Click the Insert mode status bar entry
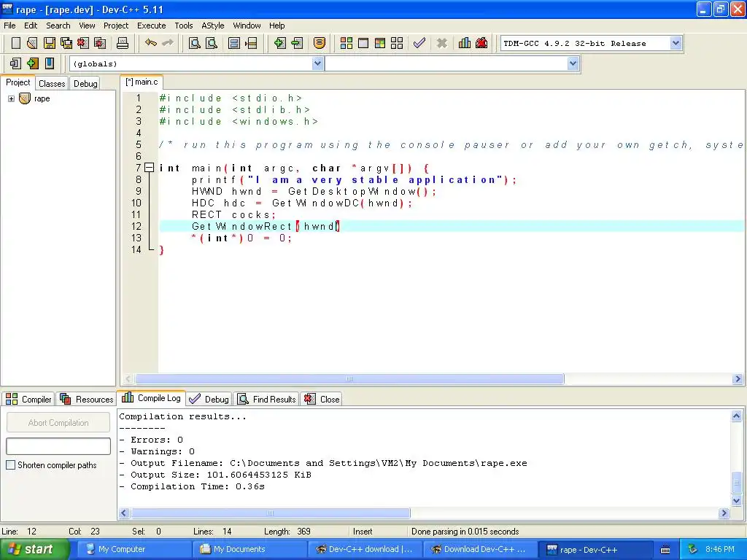The width and height of the screenshot is (747, 560). 363,532
